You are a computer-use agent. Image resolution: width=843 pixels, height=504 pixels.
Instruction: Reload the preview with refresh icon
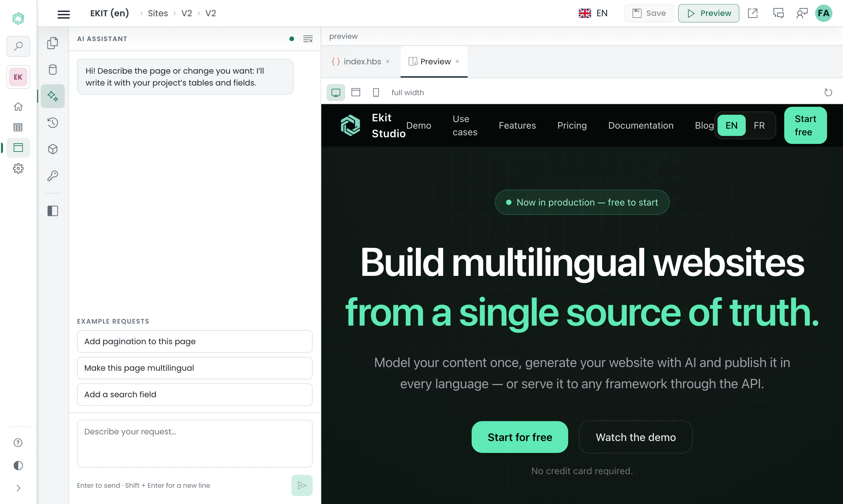click(x=828, y=93)
